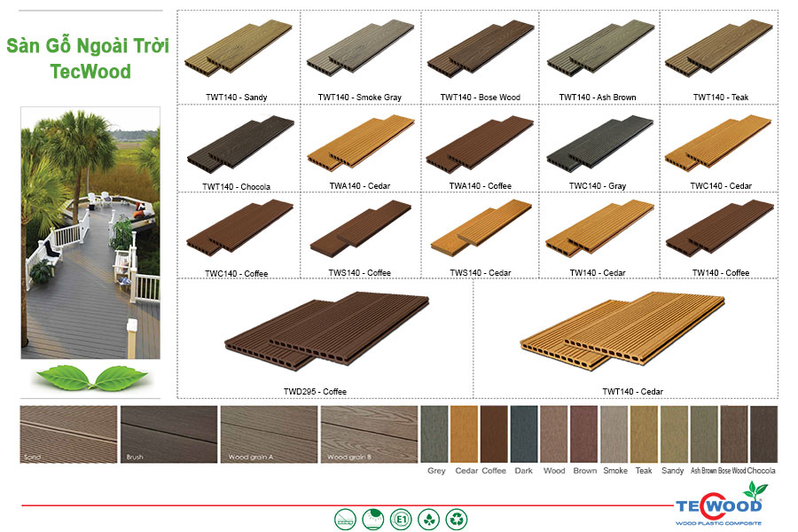
Task: Open the outdoor deck walkway photo
Action: (90, 232)
